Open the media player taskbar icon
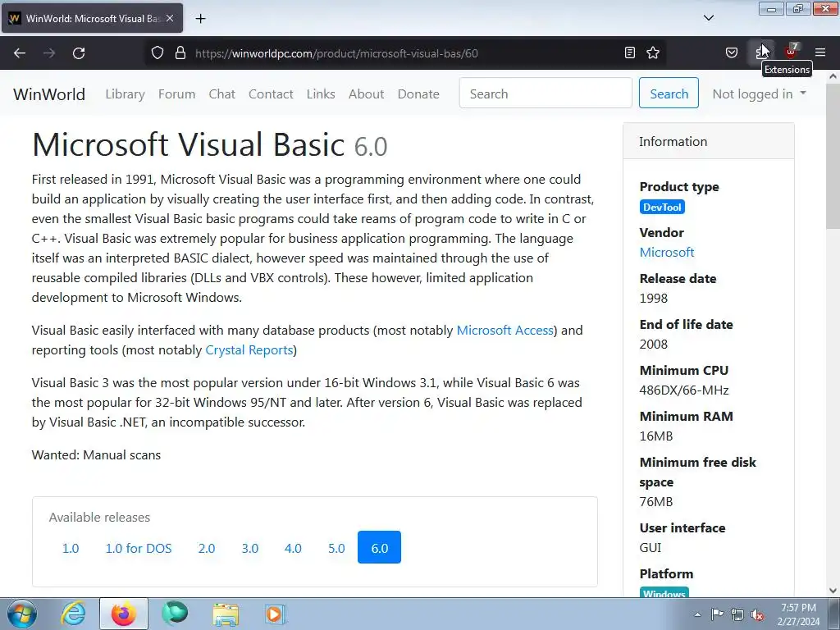Screen dimensions: 840x630 pyautogui.click(x=276, y=614)
